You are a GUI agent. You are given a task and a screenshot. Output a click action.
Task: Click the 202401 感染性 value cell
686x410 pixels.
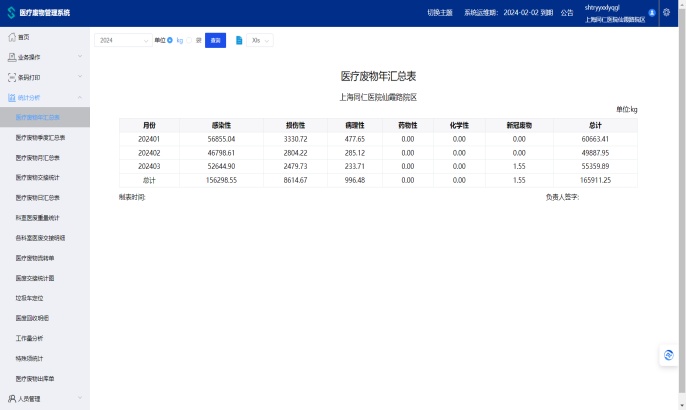pos(221,139)
